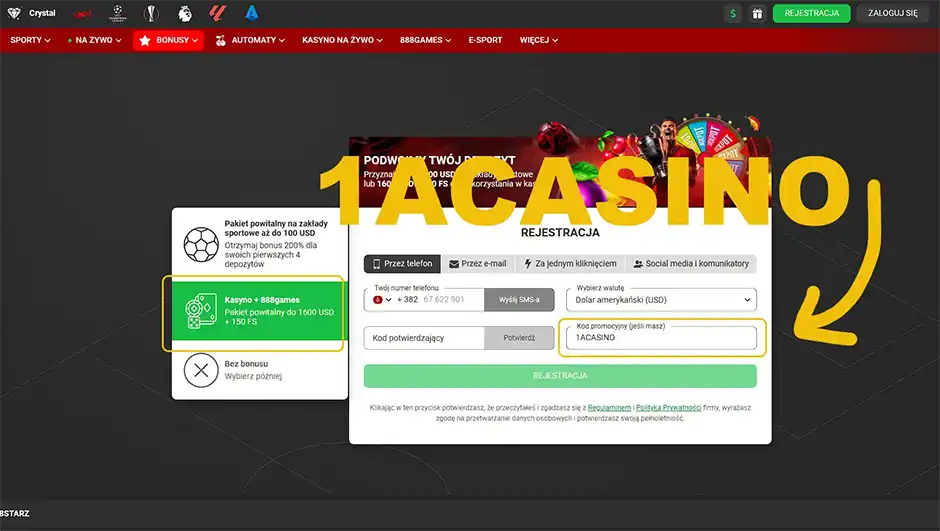Screen dimensions: 940x531
Task: Switch to Social media i komunikatory tab
Action: click(691, 264)
